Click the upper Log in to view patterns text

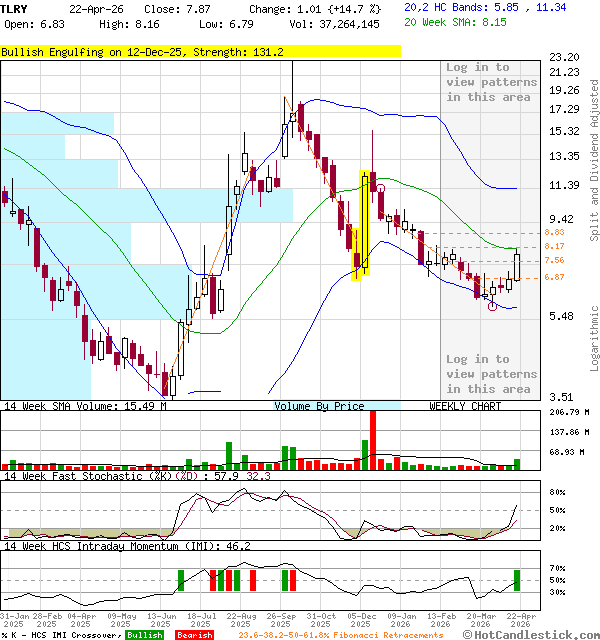point(491,82)
